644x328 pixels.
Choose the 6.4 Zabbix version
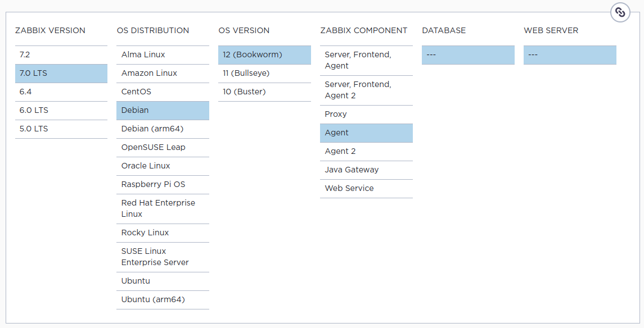pos(61,92)
